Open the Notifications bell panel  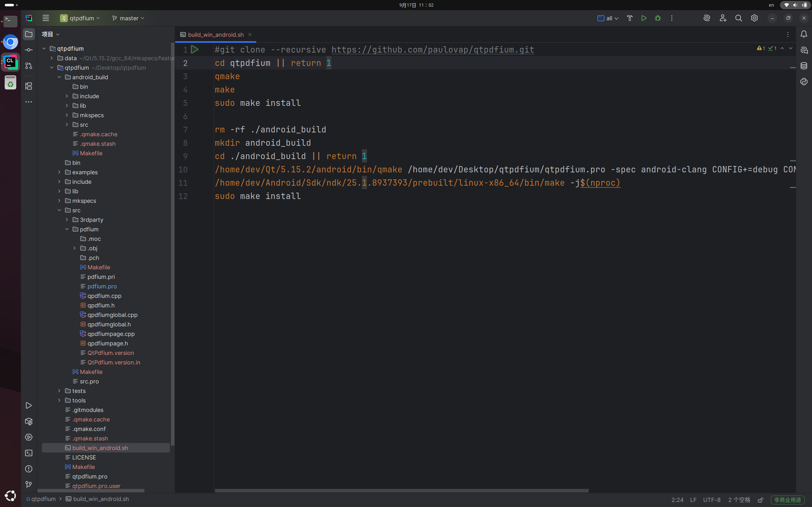point(804,34)
